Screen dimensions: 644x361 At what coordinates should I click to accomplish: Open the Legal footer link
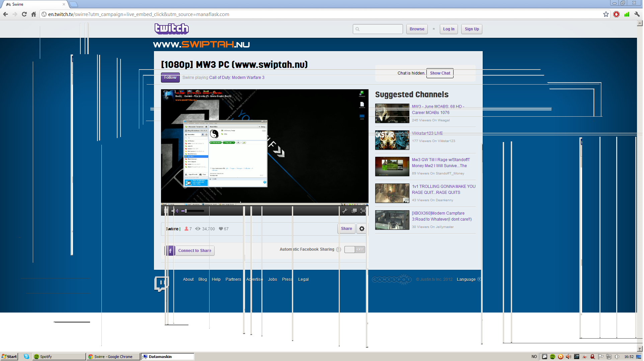click(x=303, y=279)
